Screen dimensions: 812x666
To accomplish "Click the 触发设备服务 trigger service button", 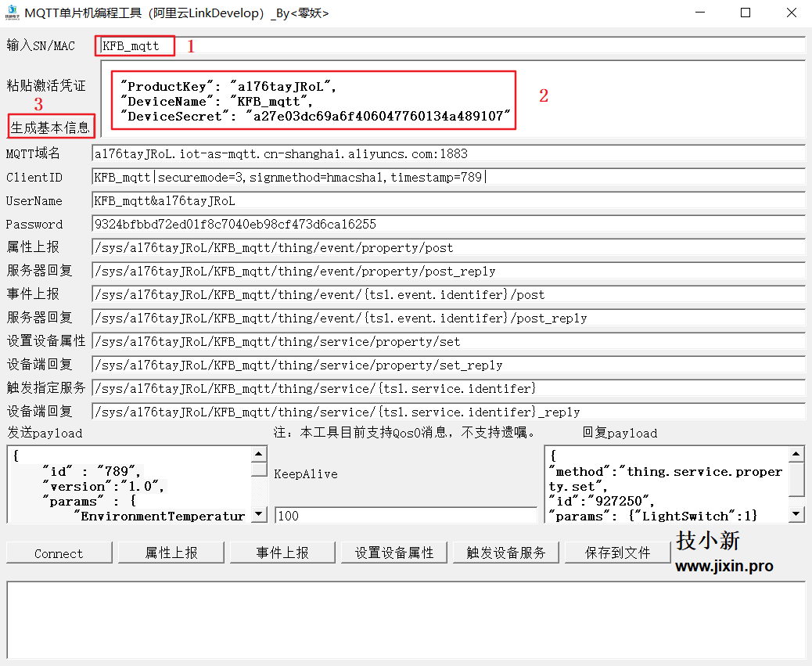I will pos(505,552).
